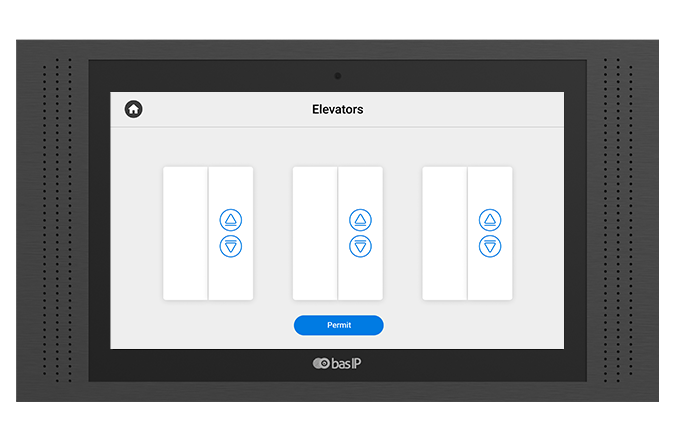The image size is (676, 442).
Task: Click the right speaker grille
Action: [x=618, y=220]
